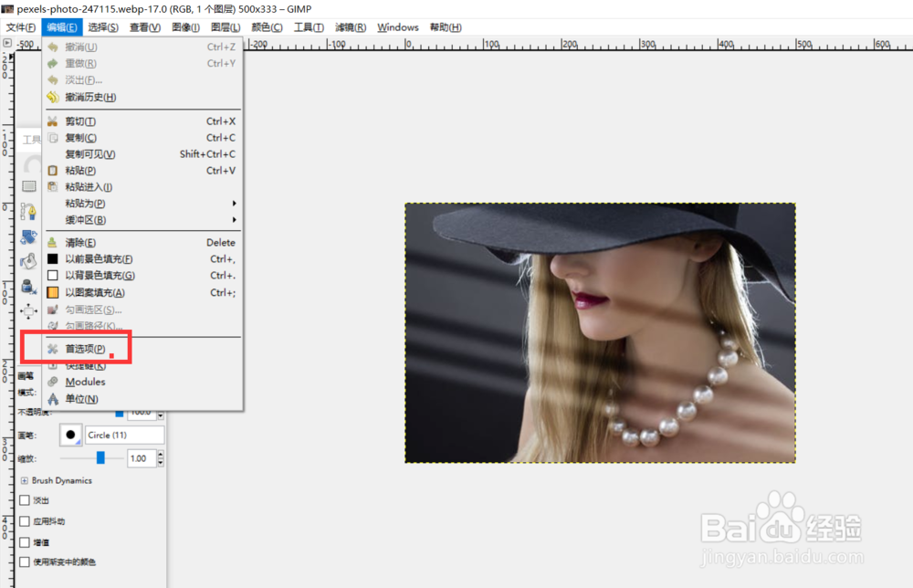
Task: Select the blue transform tool icon
Action: 28,236
